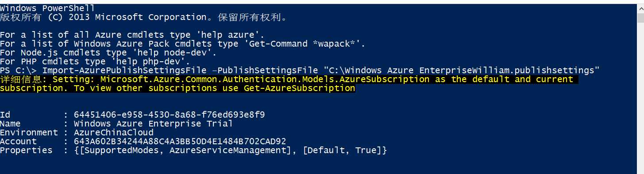Click the Properties SupportedModes value
This screenshot has width=644, height=174.
[231, 150]
